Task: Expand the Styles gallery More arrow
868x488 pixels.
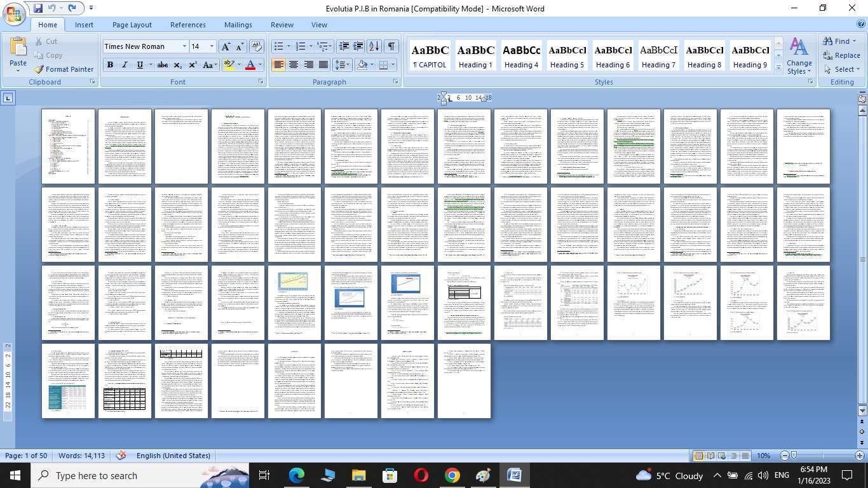Action: point(778,67)
